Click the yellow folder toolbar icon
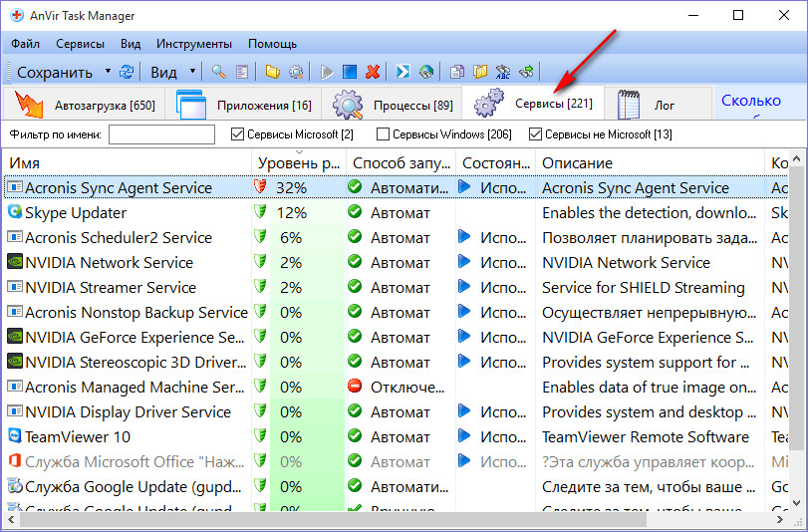 coord(273,72)
